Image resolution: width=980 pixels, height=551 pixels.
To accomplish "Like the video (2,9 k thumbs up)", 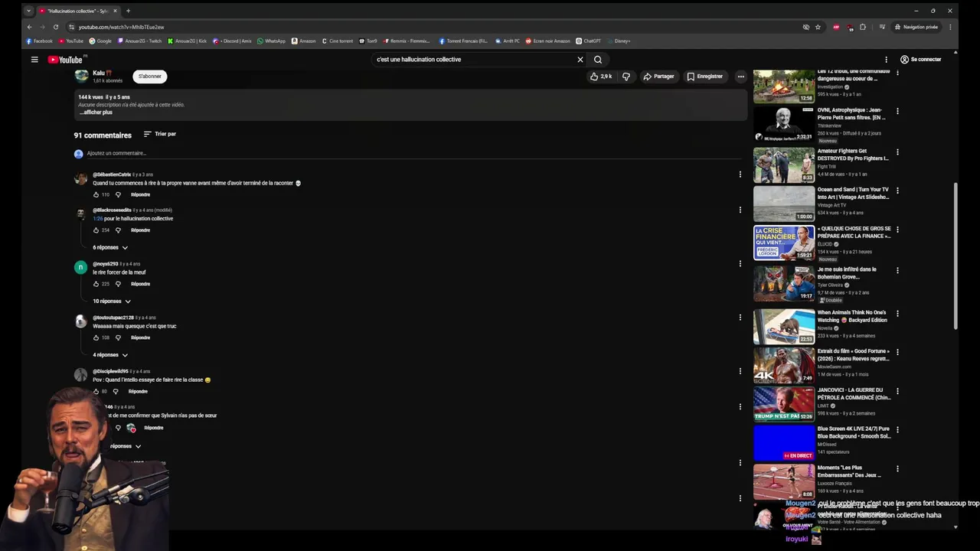I will [x=600, y=77].
